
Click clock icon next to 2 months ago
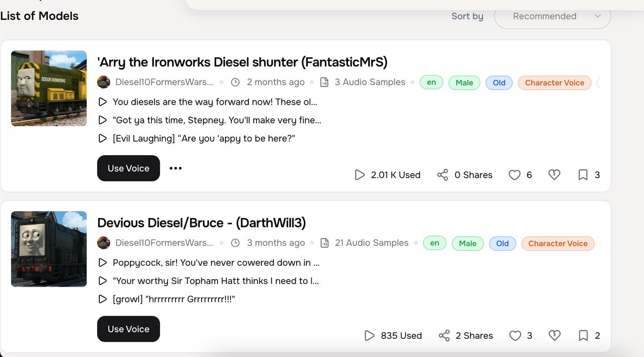(x=235, y=82)
